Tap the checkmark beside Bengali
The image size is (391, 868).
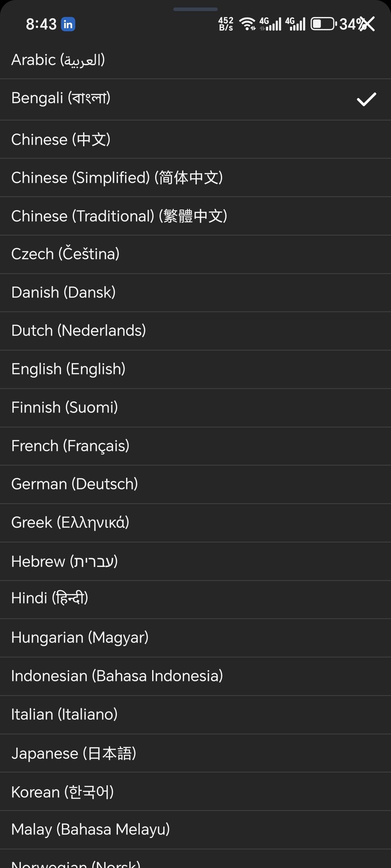(366, 99)
